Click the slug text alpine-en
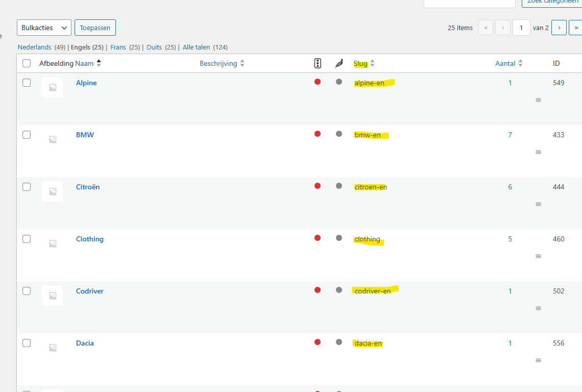582x392 pixels. 369,83
